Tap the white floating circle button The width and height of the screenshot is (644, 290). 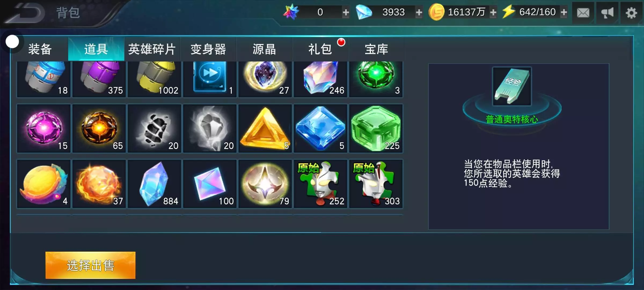12,42
